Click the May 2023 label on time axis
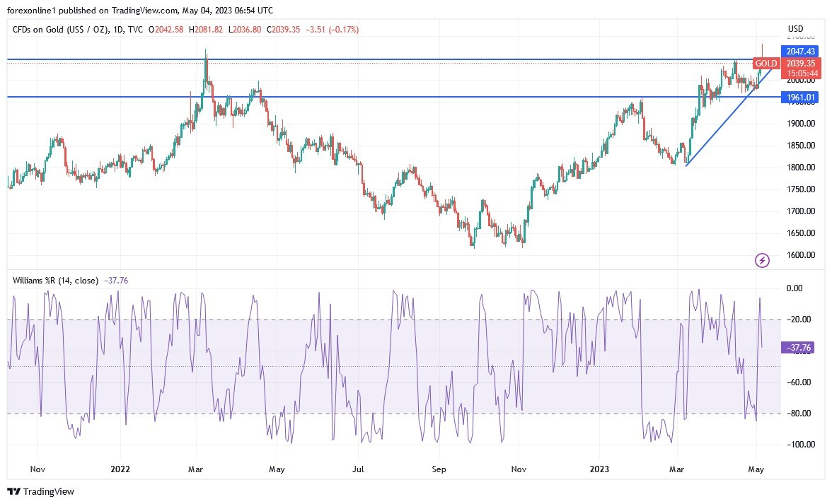This screenshot has width=832, height=504. click(x=755, y=469)
